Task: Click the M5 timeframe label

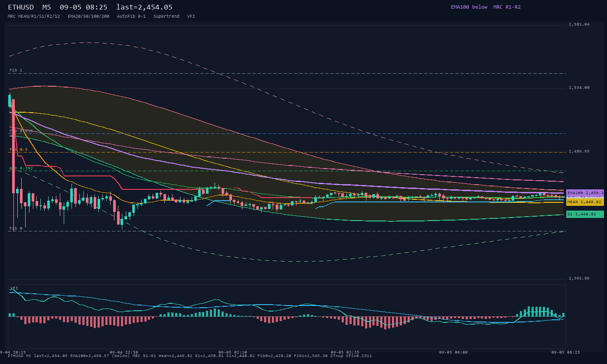Action: pyautogui.click(x=46, y=7)
